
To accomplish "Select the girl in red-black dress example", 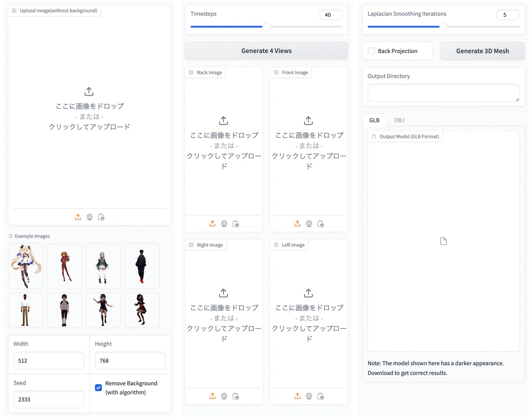I will (142, 310).
